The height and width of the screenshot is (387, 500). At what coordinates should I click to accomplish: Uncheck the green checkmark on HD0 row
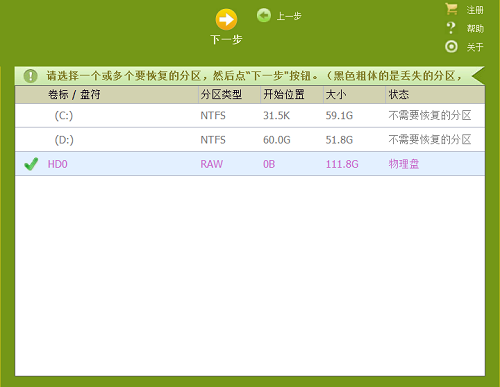pos(31,164)
